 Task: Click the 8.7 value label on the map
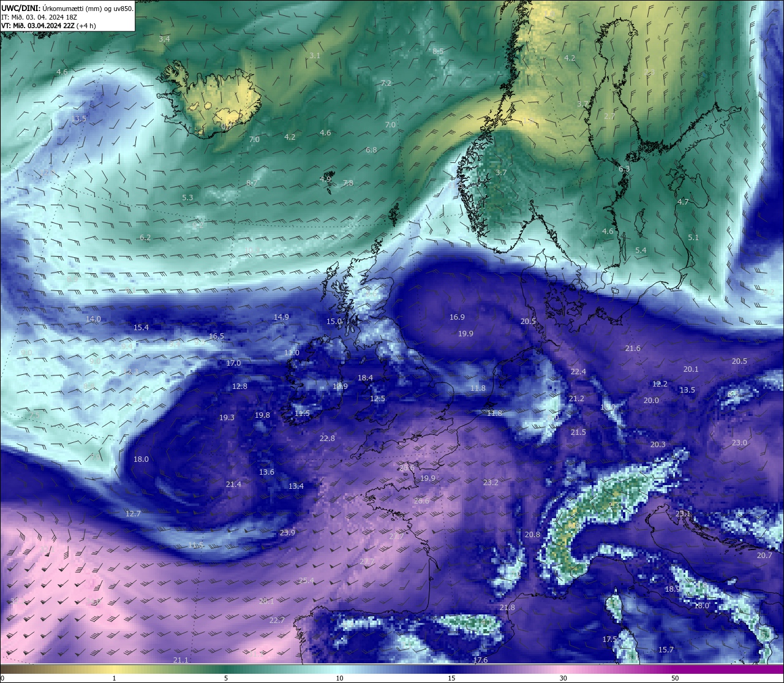point(252,183)
